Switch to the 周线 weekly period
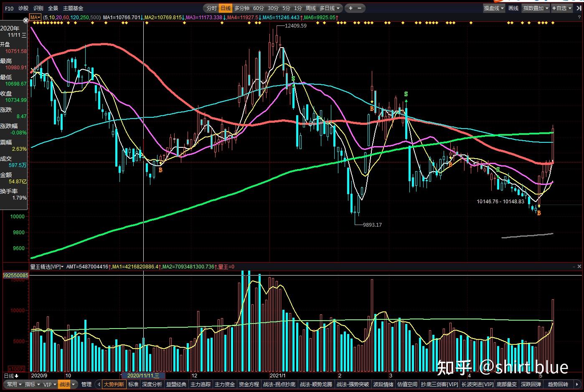The image size is (584, 392). pos(310,8)
